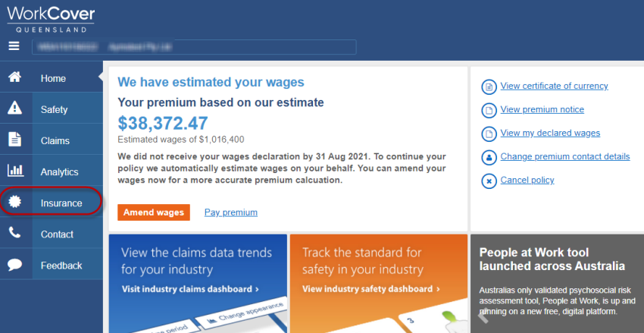Click the Claims document icon

point(15,140)
